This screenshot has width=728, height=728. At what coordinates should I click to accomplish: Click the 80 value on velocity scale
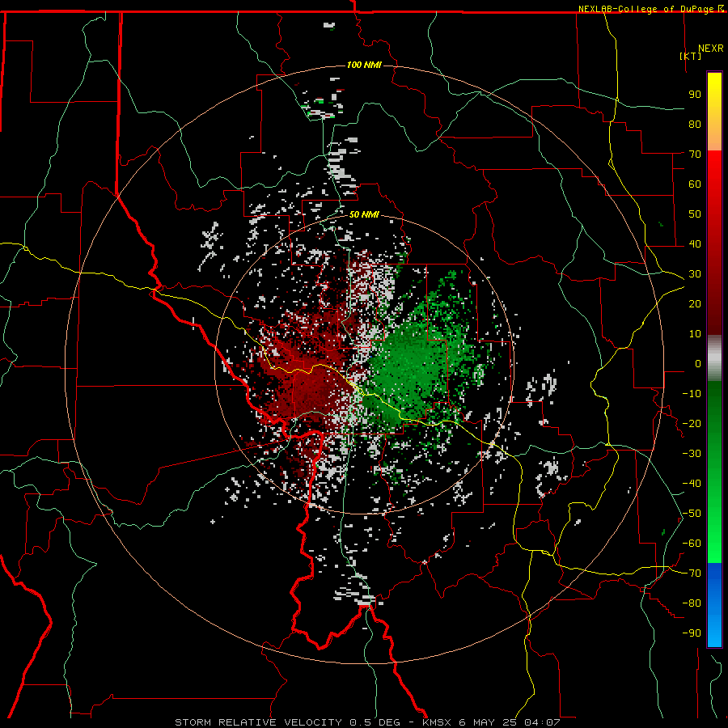pyautogui.click(x=695, y=125)
